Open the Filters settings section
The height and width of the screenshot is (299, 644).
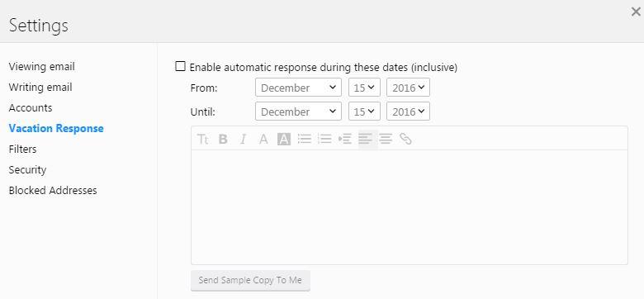coord(22,149)
